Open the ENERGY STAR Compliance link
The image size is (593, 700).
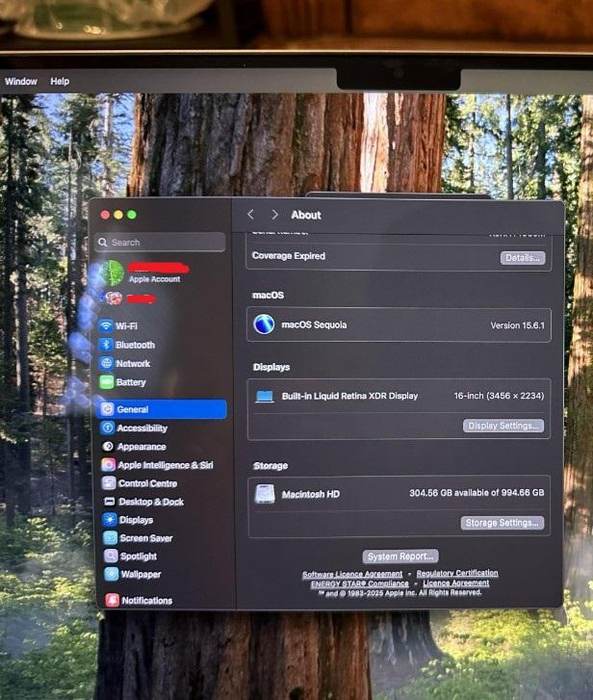pos(360,583)
